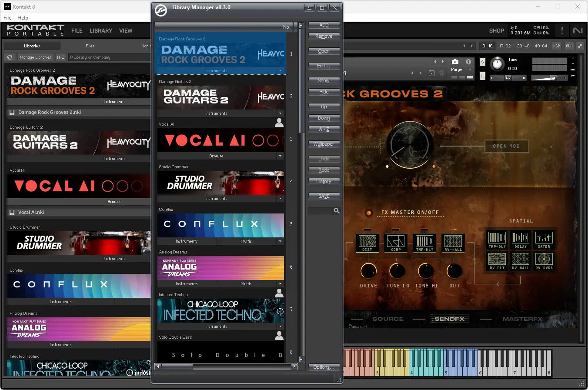Viewport: 588px width, 390px height.
Task: Select the RV-HALL module beside the chain TMP-DLY
Action: (x=453, y=243)
